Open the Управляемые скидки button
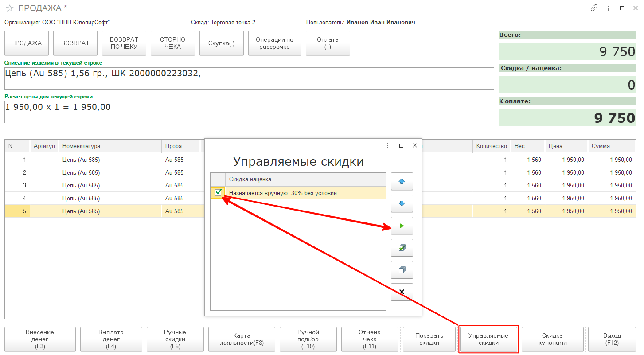The width and height of the screenshot is (644, 355). (x=488, y=339)
